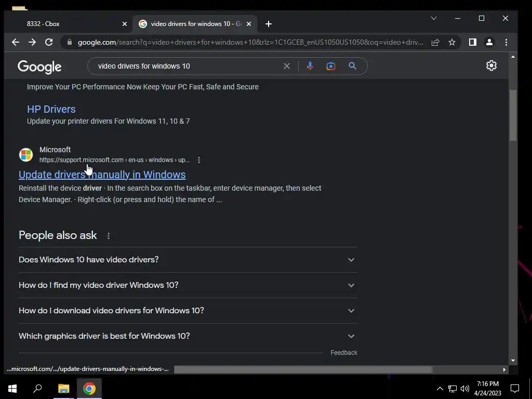Send Feedback on People also ask

tap(344, 353)
